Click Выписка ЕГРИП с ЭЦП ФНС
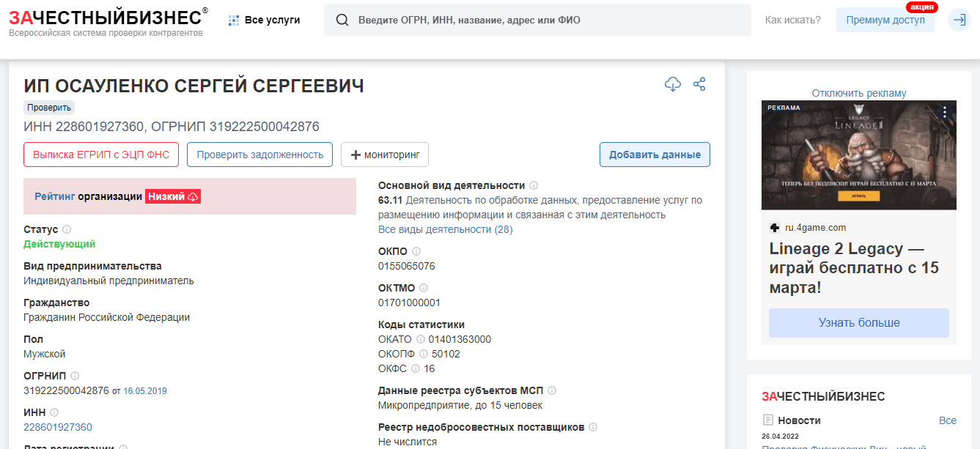Screen dimensions: 980x449 point(100,154)
